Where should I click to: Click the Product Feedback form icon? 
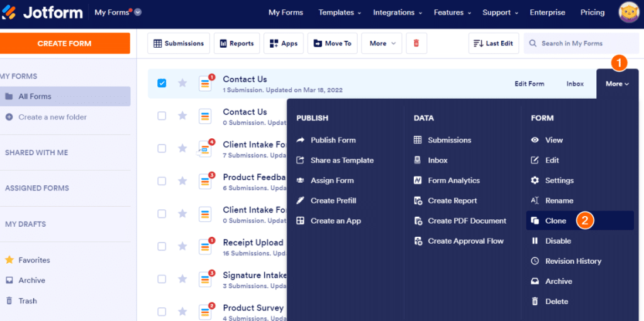[x=205, y=181]
